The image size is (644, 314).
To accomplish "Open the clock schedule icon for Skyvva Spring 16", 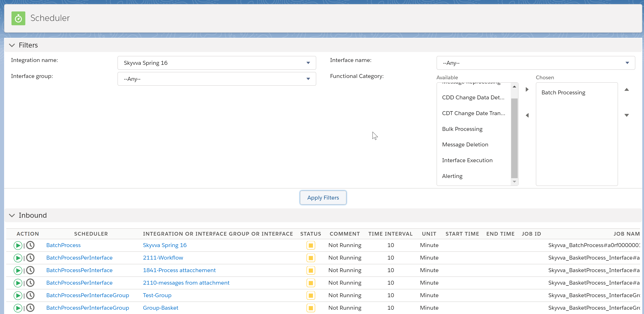I will (30, 245).
